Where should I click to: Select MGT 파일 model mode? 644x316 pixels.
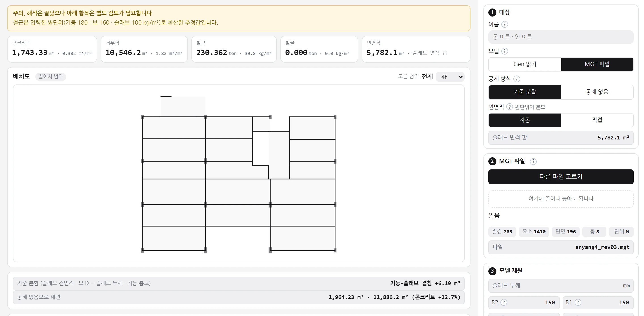pos(597,64)
